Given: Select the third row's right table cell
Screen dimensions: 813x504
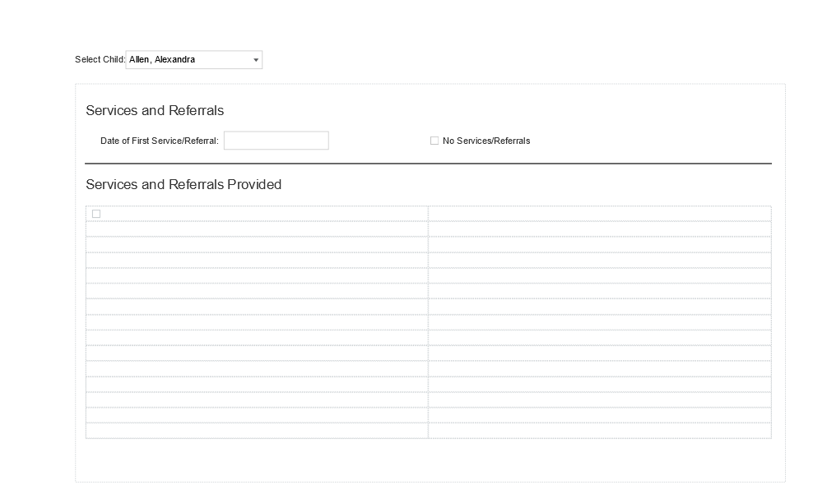Looking at the screenshot, I should (599, 245).
